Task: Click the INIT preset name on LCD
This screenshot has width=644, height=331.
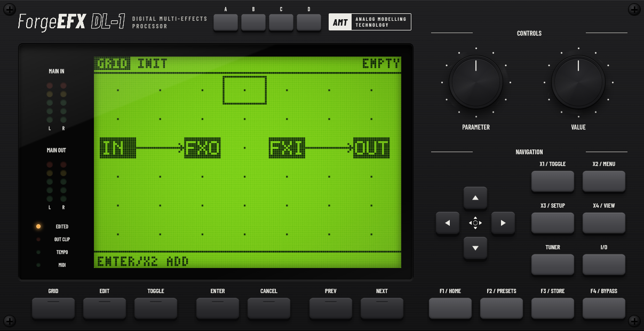Action: point(153,64)
